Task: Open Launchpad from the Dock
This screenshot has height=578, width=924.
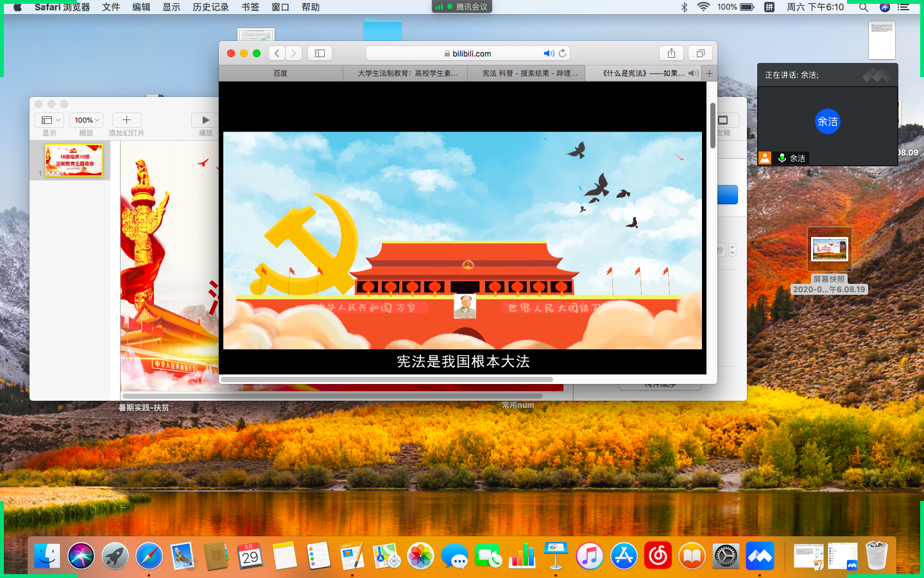Action: (116, 556)
